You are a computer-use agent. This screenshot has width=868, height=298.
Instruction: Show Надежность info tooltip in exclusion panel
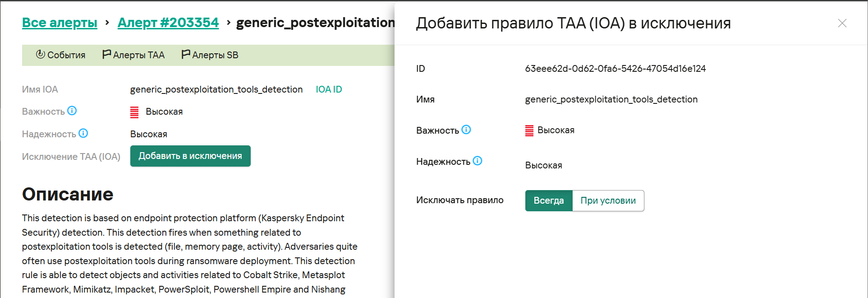(478, 161)
